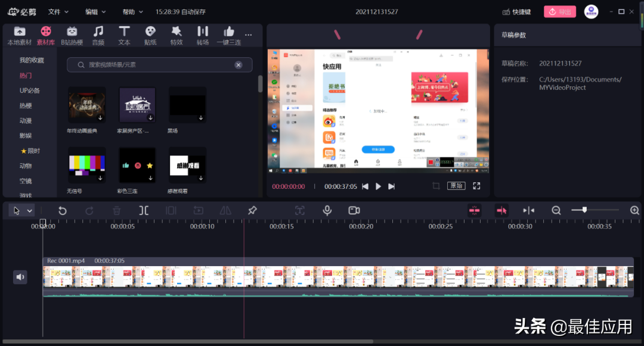
Task: Select 限时 starred category
Action: (x=30, y=151)
